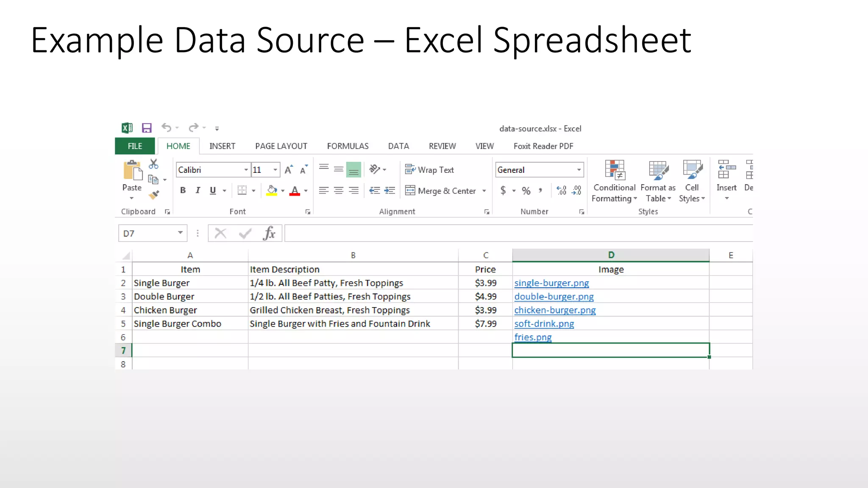Switch to the VIEW tab
The height and width of the screenshot is (488, 868).
tap(484, 146)
